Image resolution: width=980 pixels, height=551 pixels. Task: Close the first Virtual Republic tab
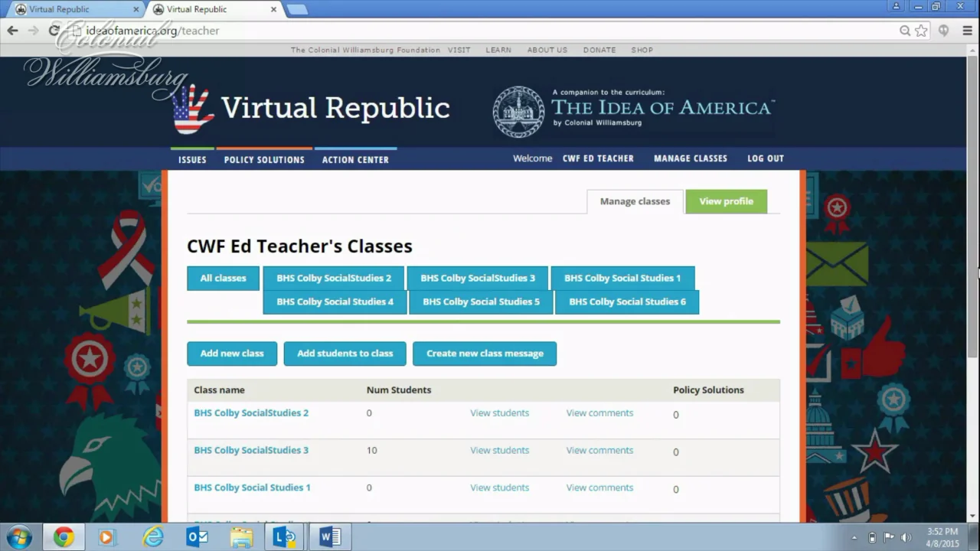click(136, 9)
